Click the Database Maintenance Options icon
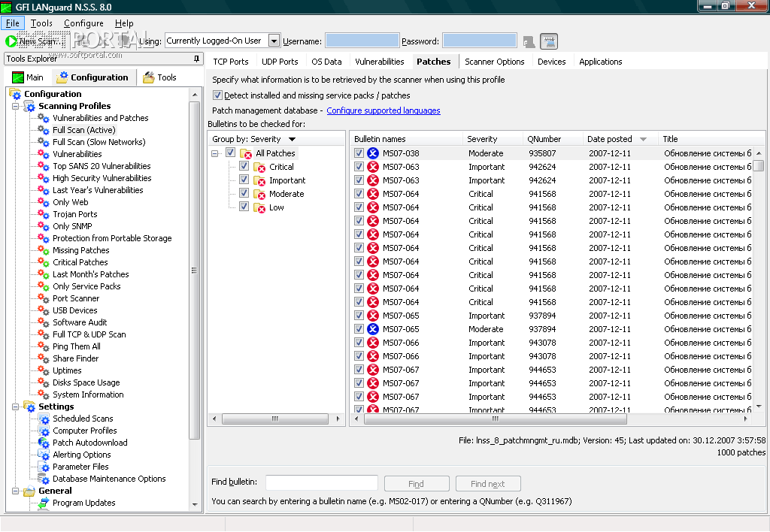Screen dimensions: 770x532 point(44,479)
